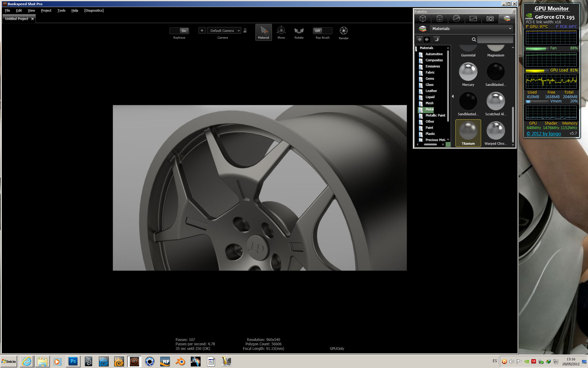The image size is (588, 368).
Task: Go back in Palette library navigation
Action: click(419, 39)
